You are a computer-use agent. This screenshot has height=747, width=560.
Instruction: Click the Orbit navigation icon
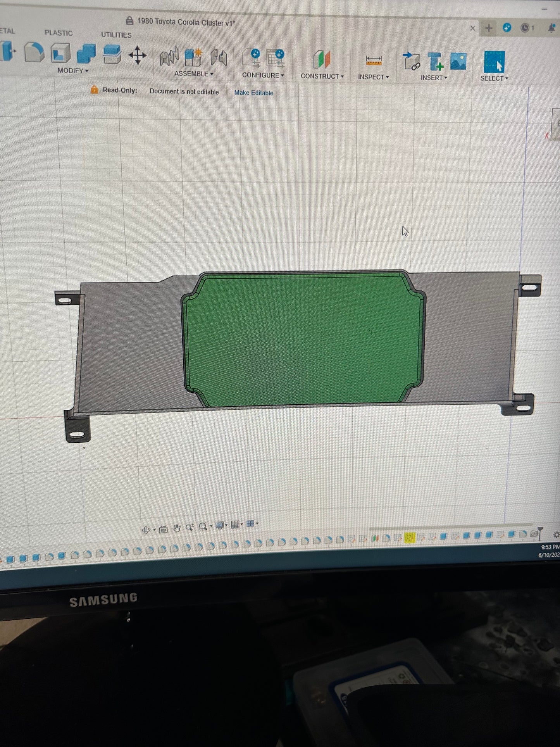146,530
